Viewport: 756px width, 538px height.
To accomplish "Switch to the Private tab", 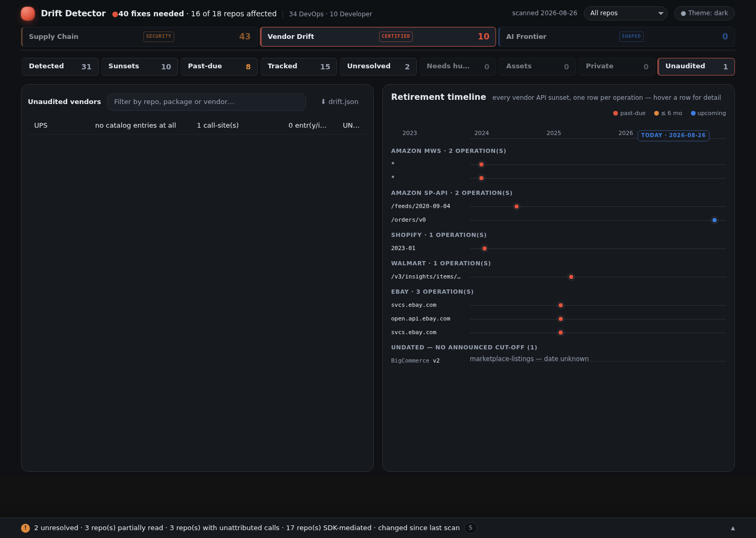I will click(x=616, y=67).
